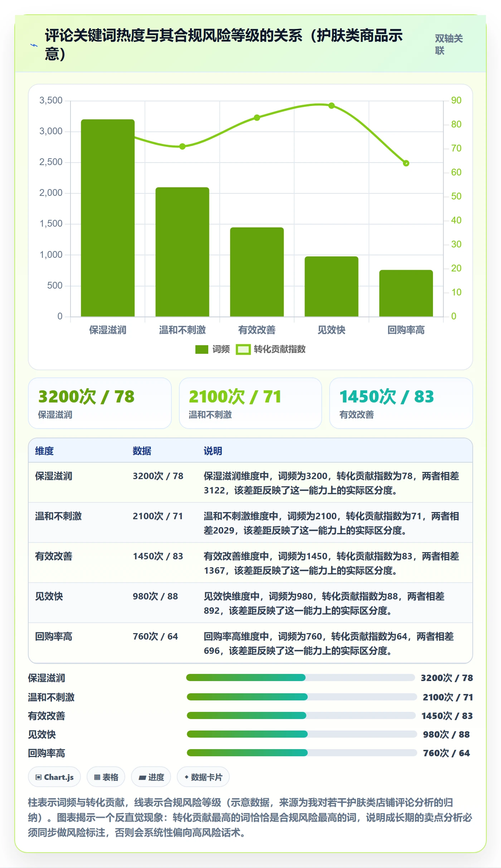Click the 回购率高 progress bar

302,753
